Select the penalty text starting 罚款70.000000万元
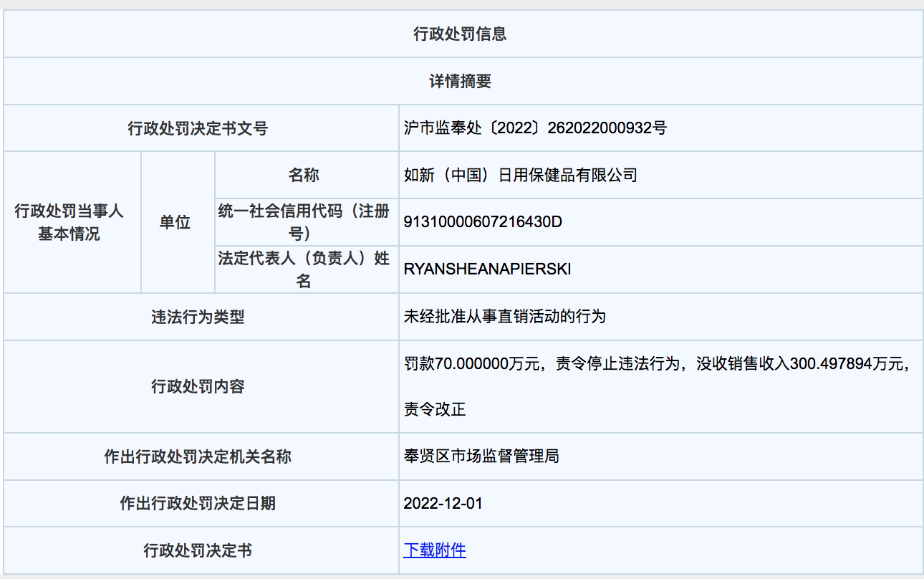This screenshot has height=579, width=924. (657, 363)
